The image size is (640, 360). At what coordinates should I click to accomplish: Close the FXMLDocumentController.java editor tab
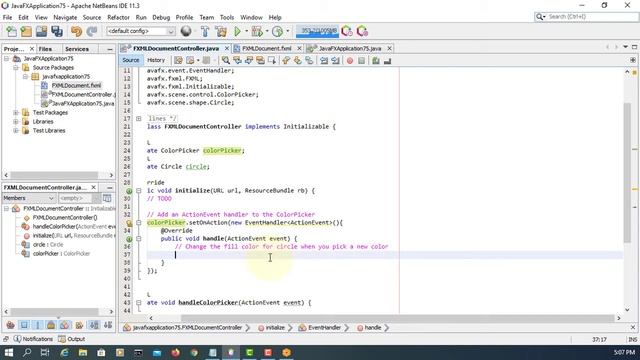[x=227, y=48]
